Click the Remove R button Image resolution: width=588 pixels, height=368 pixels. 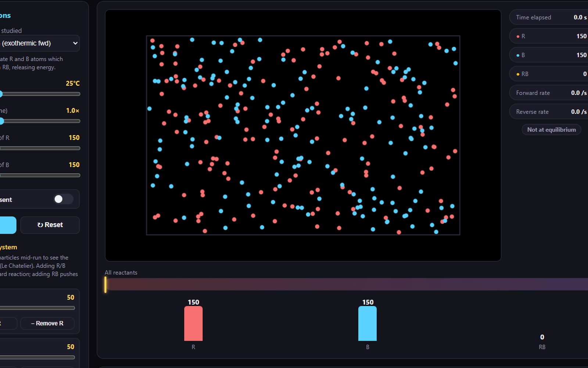pyautogui.click(x=47, y=323)
